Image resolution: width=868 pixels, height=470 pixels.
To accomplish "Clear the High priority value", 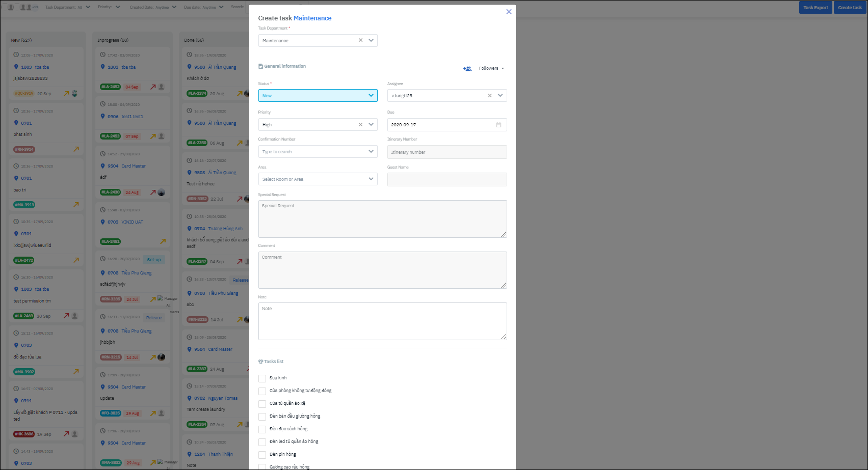I will pos(360,125).
